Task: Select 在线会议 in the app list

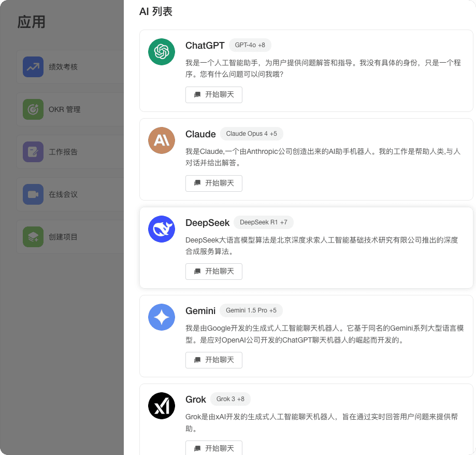Action: (x=70, y=194)
